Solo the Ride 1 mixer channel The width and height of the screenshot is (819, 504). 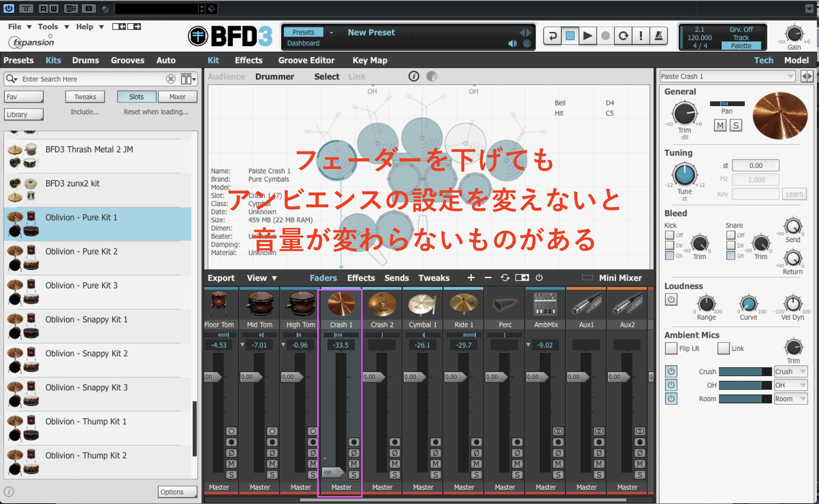point(477,475)
